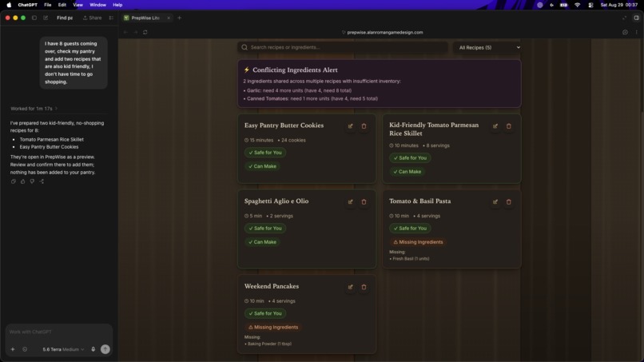Open the All Recipes (5) filter dropdown

[487, 48]
